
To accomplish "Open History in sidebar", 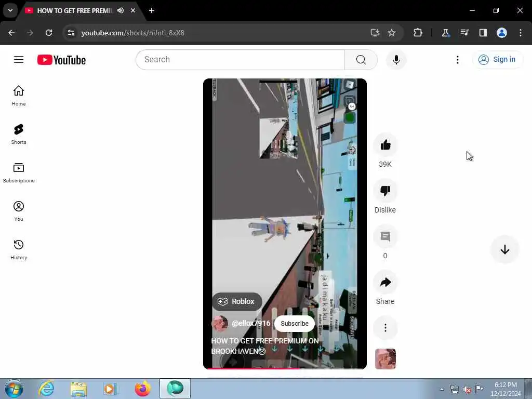I will pos(19,249).
